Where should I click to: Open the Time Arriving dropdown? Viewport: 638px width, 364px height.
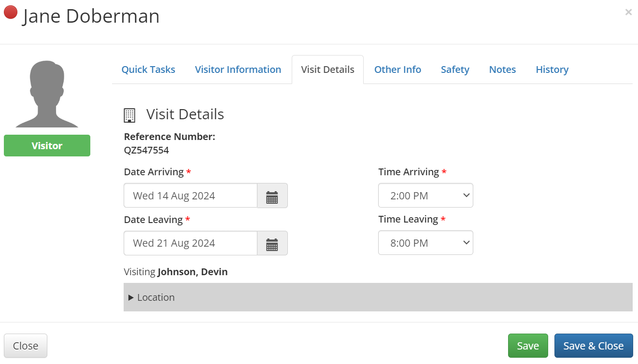point(425,196)
